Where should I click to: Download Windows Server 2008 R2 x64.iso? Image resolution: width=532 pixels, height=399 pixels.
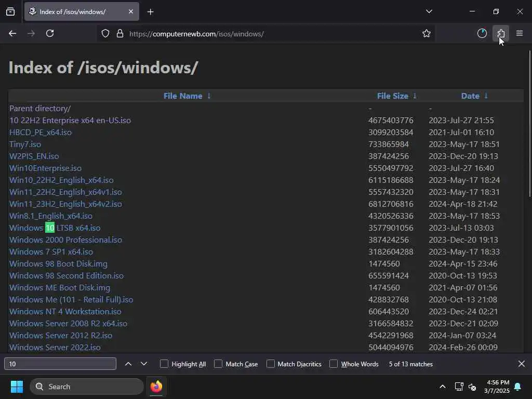pos(68,323)
